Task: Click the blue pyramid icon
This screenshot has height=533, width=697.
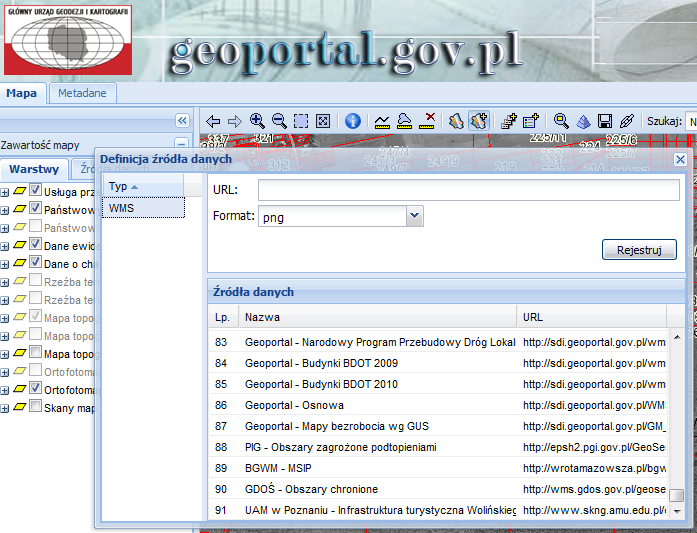Action: 583,121
